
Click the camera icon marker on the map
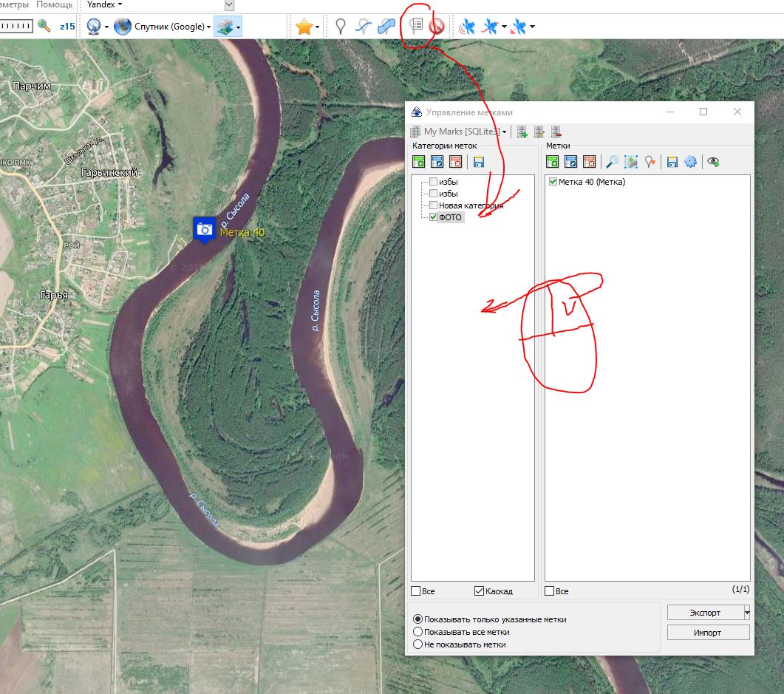pos(204,230)
